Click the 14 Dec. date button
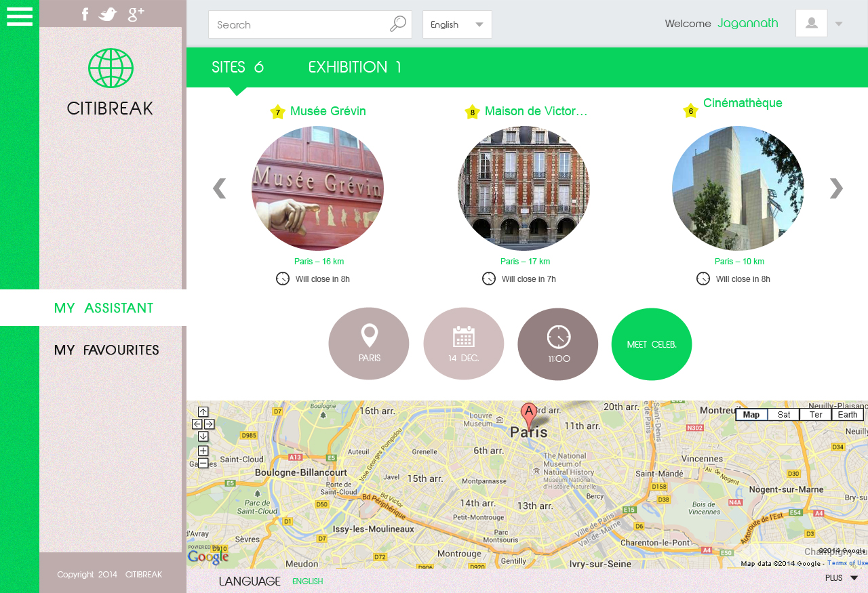 tap(464, 344)
